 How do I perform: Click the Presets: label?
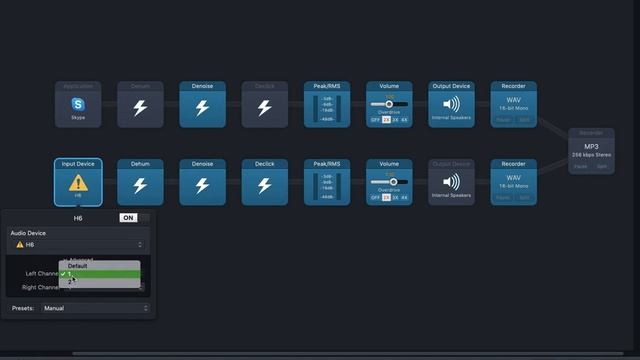pyautogui.click(x=23, y=308)
